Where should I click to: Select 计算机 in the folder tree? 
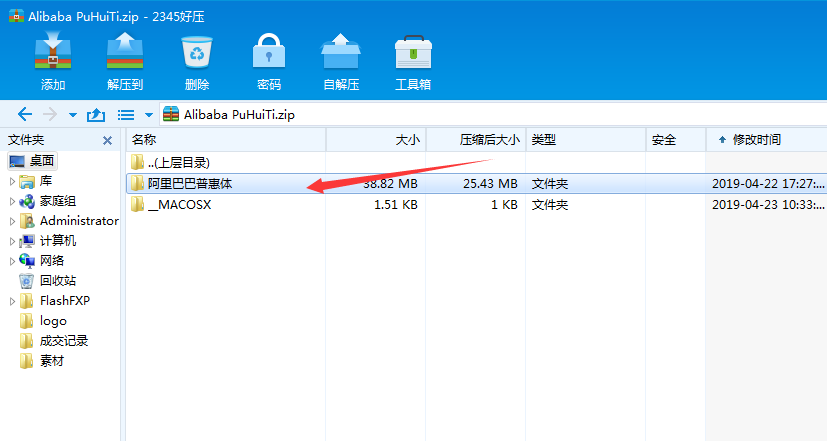tap(47, 241)
